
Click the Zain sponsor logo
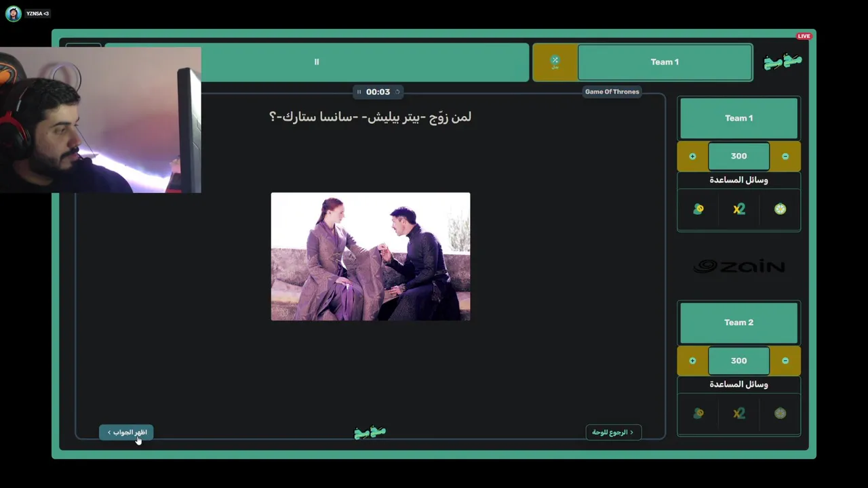coord(739,266)
